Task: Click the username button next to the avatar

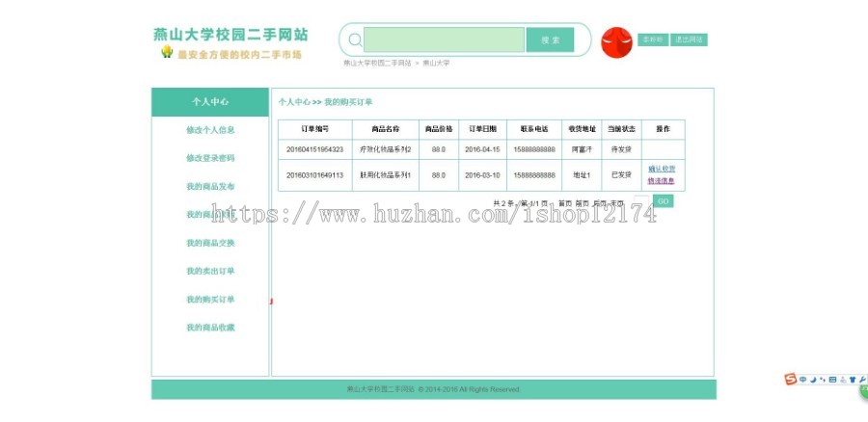Action: tap(653, 40)
